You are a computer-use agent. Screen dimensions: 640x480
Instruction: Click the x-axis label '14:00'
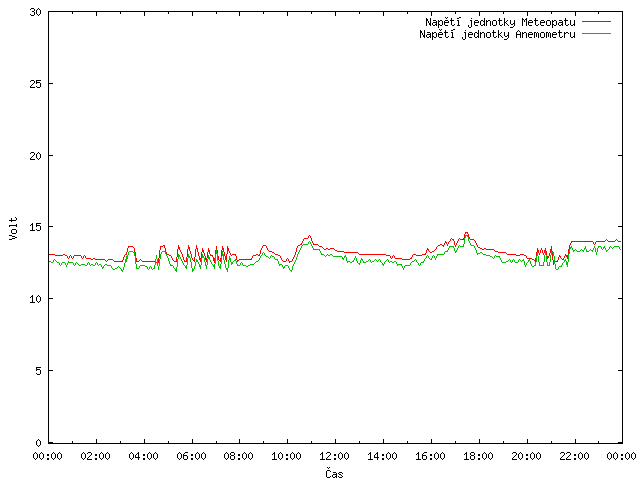[x=382, y=456]
